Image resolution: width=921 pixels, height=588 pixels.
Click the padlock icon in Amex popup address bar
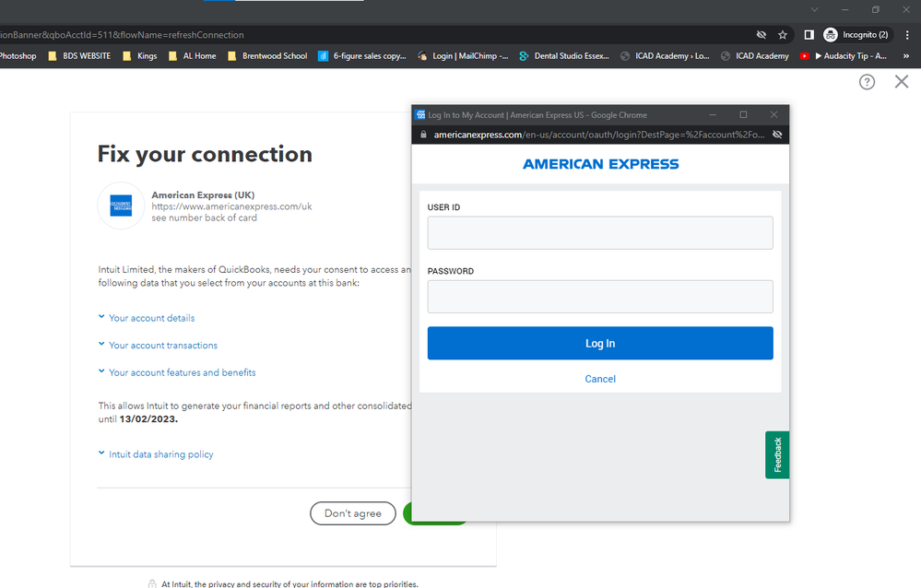coord(423,135)
